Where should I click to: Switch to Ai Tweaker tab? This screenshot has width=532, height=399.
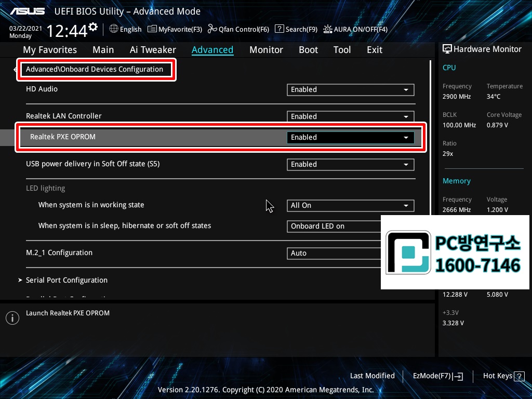(x=153, y=50)
